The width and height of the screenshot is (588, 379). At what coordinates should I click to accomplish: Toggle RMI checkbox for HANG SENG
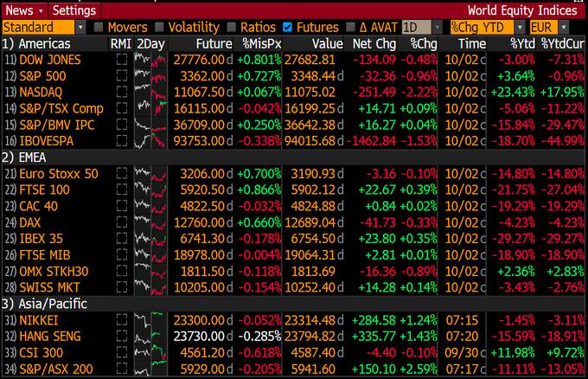pyautogui.click(x=122, y=337)
